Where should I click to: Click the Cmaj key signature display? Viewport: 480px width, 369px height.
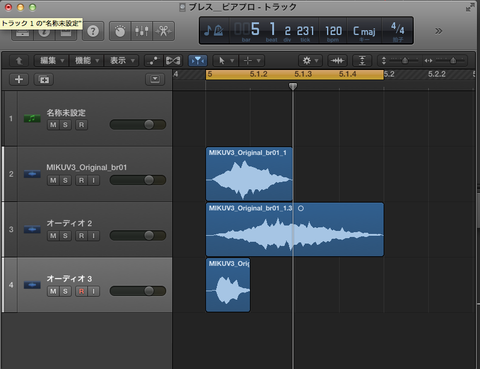[364, 31]
